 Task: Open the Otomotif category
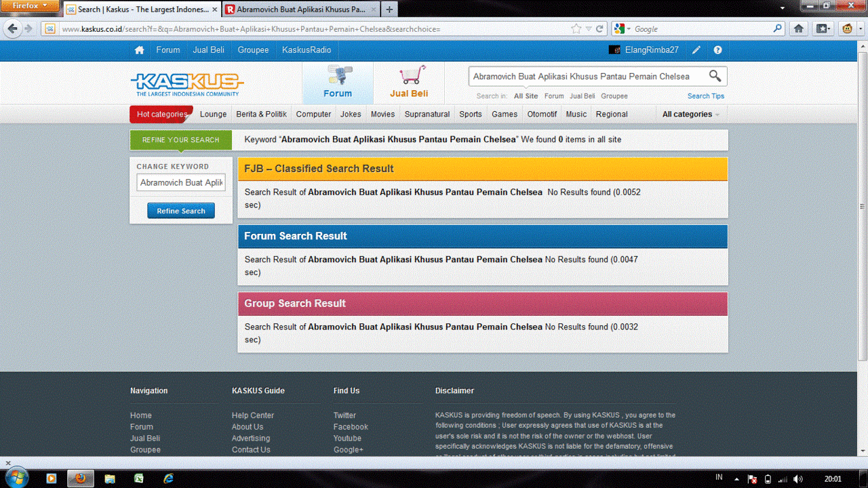(x=542, y=115)
